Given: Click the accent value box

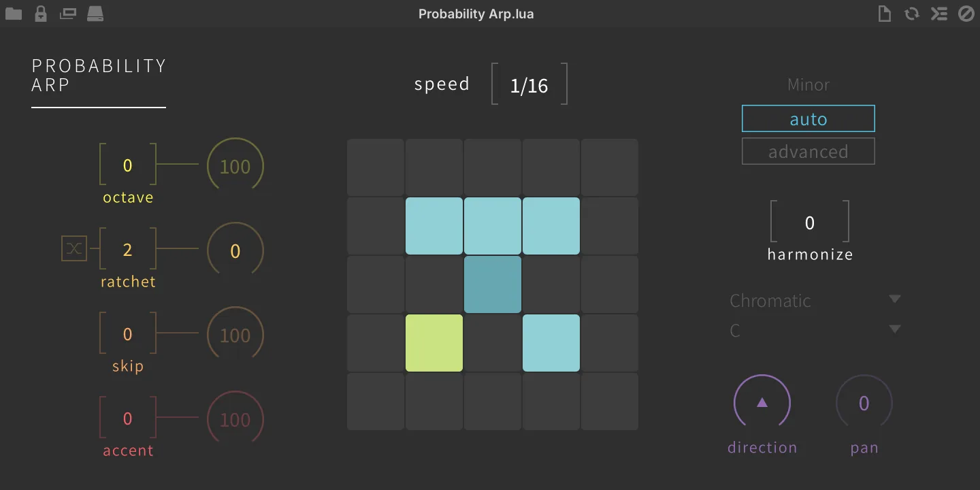Looking at the screenshot, I should pos(128,418).
